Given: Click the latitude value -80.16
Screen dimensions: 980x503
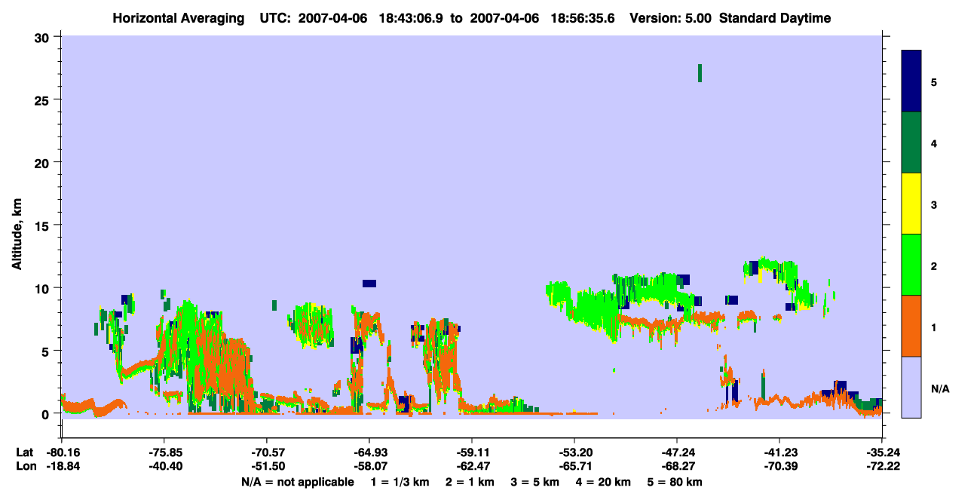Looking at the screenshot, I should [x=62, y=452].
